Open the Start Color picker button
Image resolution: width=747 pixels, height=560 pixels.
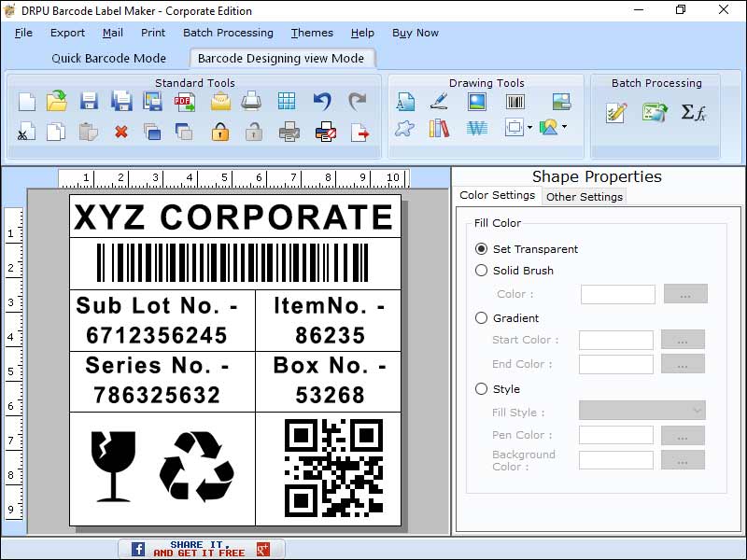click(x=683, y=340)
